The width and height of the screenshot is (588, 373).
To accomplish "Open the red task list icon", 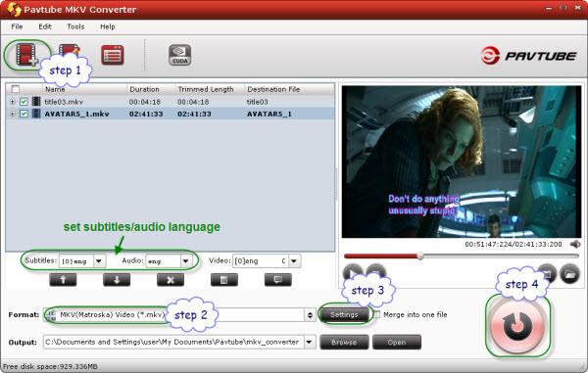I will click(112, 55).
